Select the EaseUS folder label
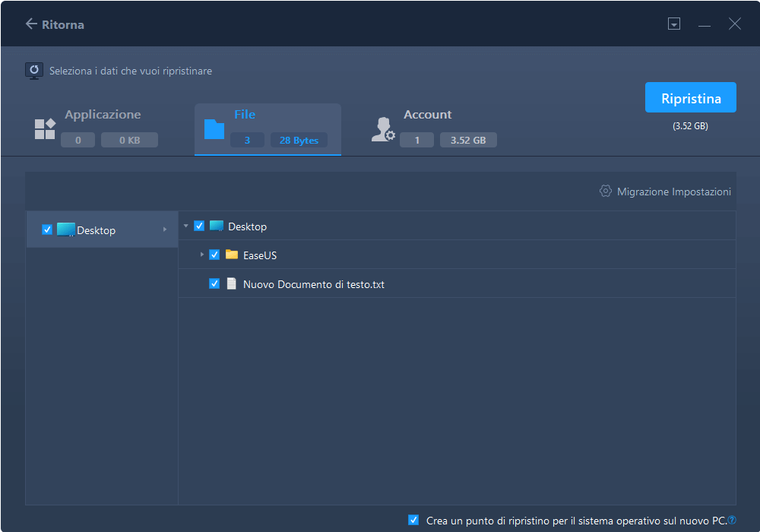The width and height of the screenshot is (760, 532). coord(260,255)
